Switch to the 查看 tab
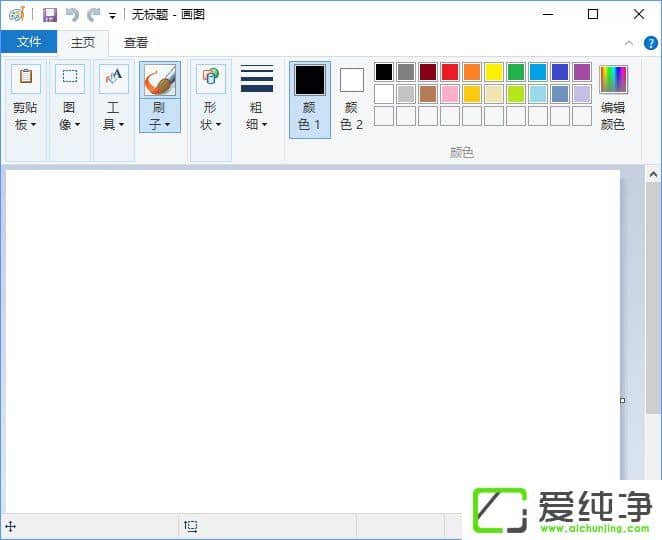 (x=136, y=42)
